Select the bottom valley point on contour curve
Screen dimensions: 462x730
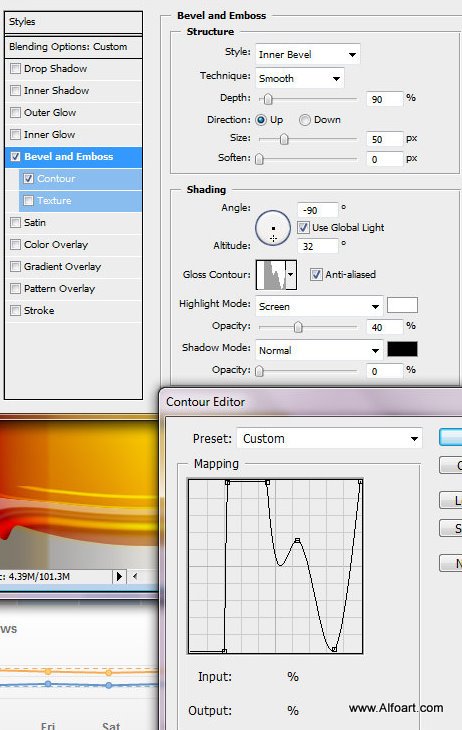pyautogui.click(x=334, y=649)
